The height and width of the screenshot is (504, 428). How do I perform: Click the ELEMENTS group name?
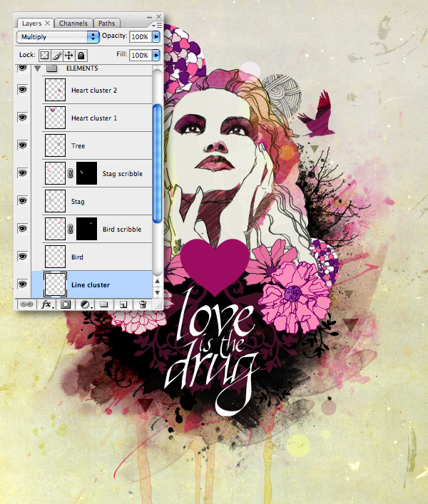point(82,68)
